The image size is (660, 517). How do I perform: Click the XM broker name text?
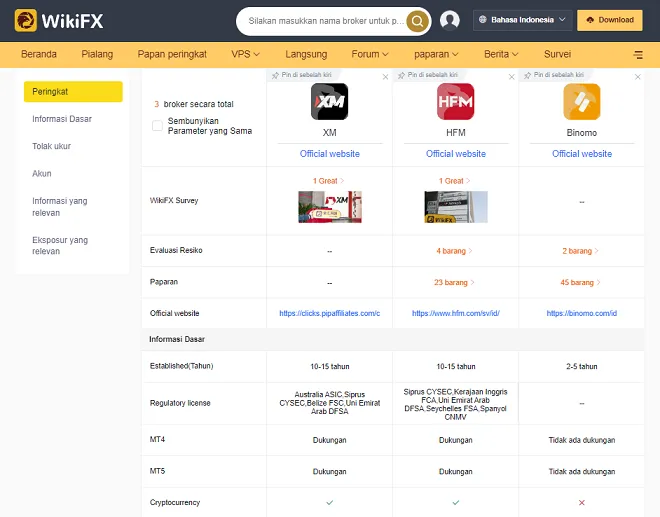(x=330, y=133)
